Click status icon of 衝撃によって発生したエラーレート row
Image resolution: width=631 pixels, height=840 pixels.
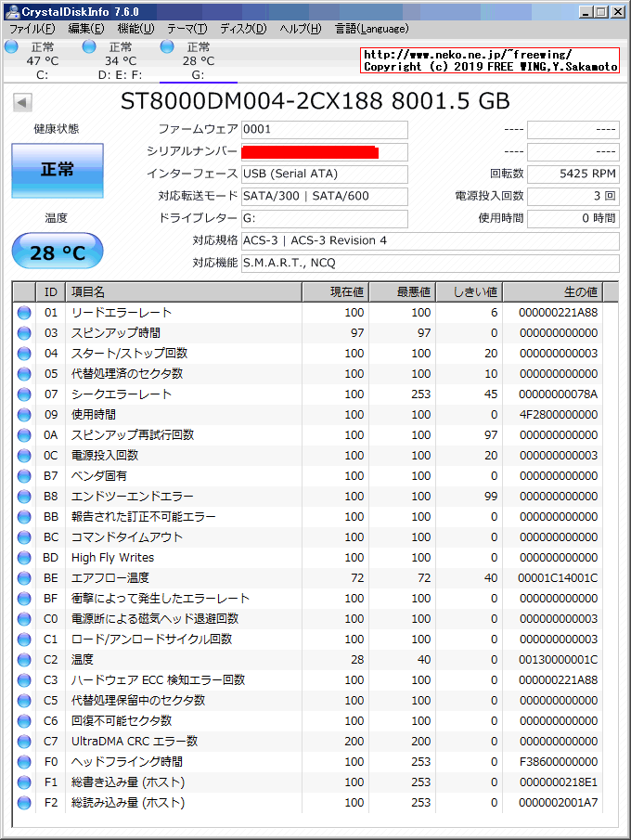[x=24, y=599]
